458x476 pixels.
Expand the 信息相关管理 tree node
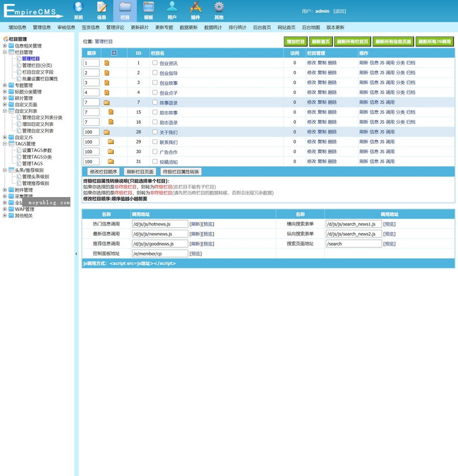[x=4, y=46]
